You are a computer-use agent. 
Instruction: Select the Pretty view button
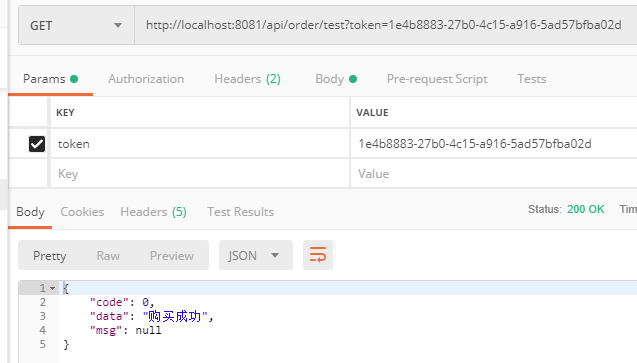coord(50,255)
